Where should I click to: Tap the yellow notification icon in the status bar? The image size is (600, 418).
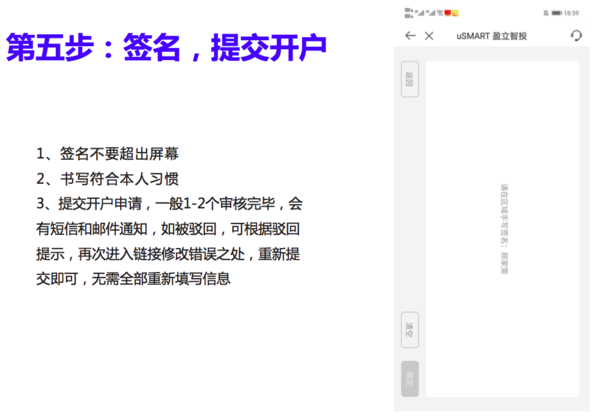click(x=456, y=13)
